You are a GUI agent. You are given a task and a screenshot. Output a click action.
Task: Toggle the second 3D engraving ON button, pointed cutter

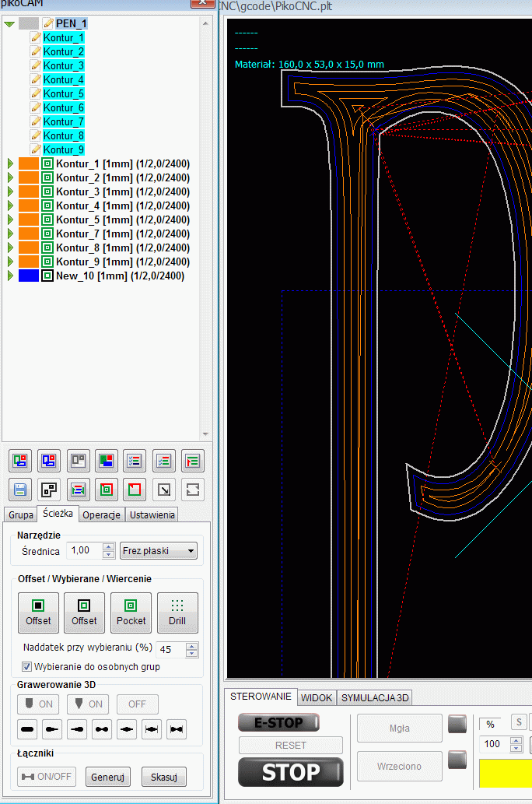point(88,704)
